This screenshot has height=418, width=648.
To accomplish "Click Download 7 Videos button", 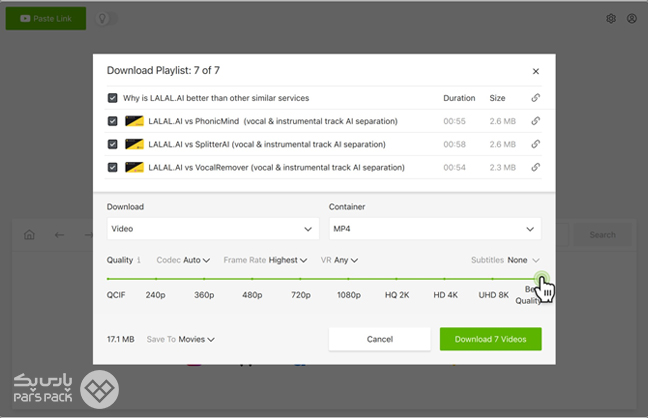I will point(491,339).
